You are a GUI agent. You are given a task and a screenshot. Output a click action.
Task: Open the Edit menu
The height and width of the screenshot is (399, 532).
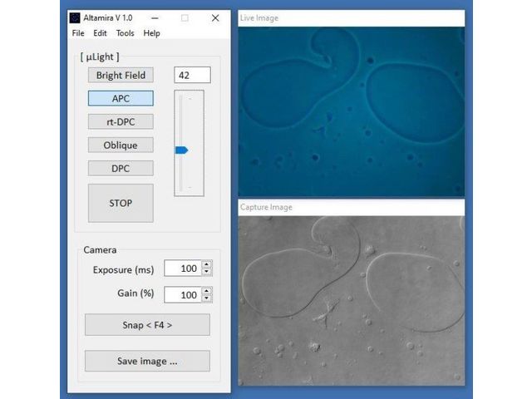(101, 33)
